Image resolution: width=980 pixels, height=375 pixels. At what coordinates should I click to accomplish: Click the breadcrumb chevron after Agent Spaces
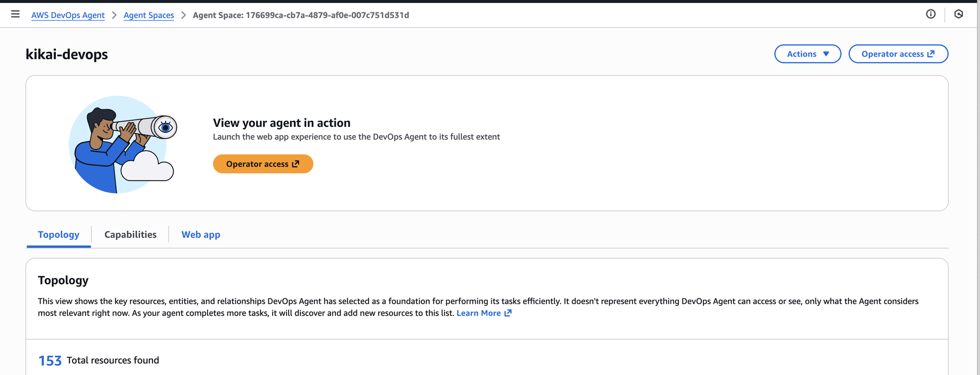(184, 15)
